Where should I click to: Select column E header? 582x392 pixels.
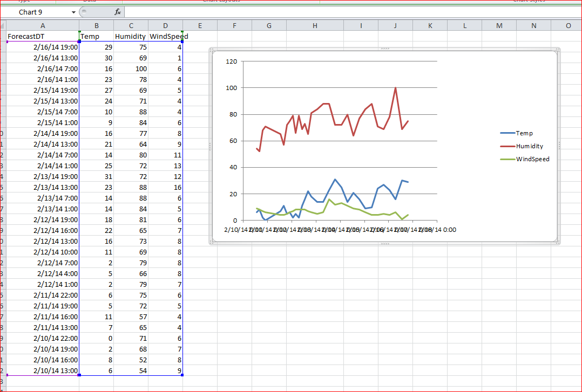pos(200,25)
